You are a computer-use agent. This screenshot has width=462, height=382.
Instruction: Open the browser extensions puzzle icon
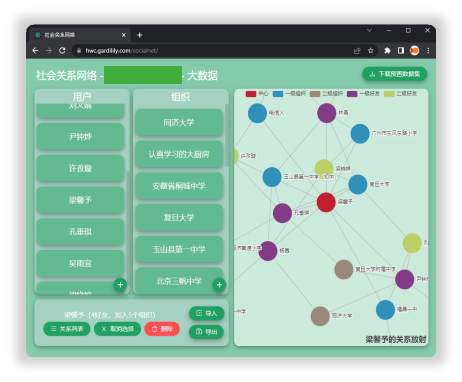(387, 51)
